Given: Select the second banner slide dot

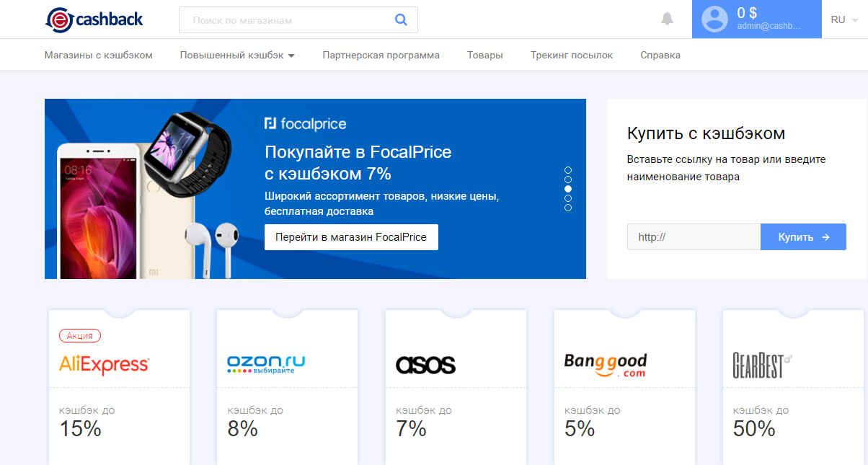Looking at the screenshot, I should point(568,180).
